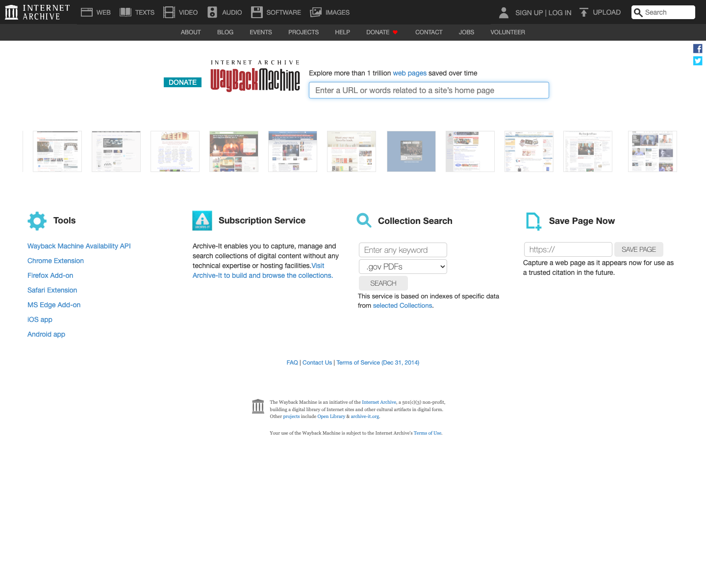
Task: Click the Tools gear icon
Action: 37,221
